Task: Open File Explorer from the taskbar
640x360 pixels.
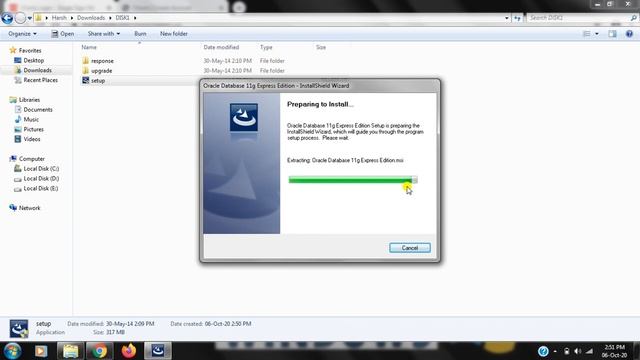Action: pyautogui.click(x=70, y=351)
